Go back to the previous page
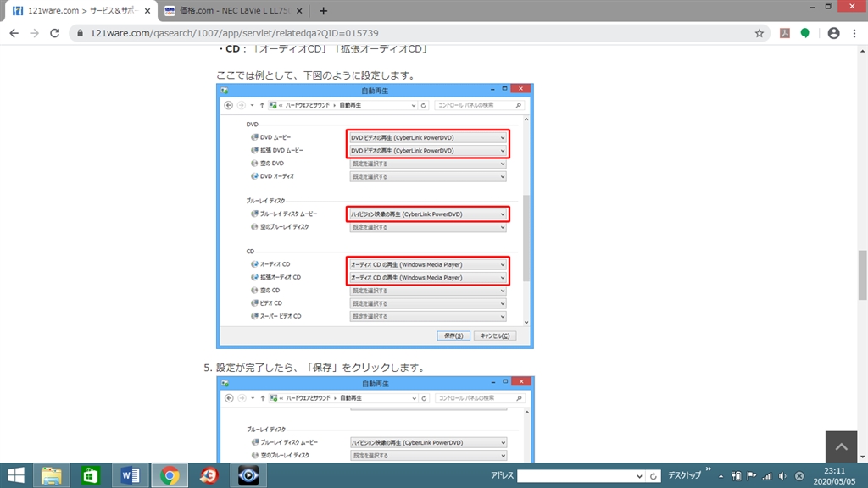The image size is (868, 488). click(14, 33)
